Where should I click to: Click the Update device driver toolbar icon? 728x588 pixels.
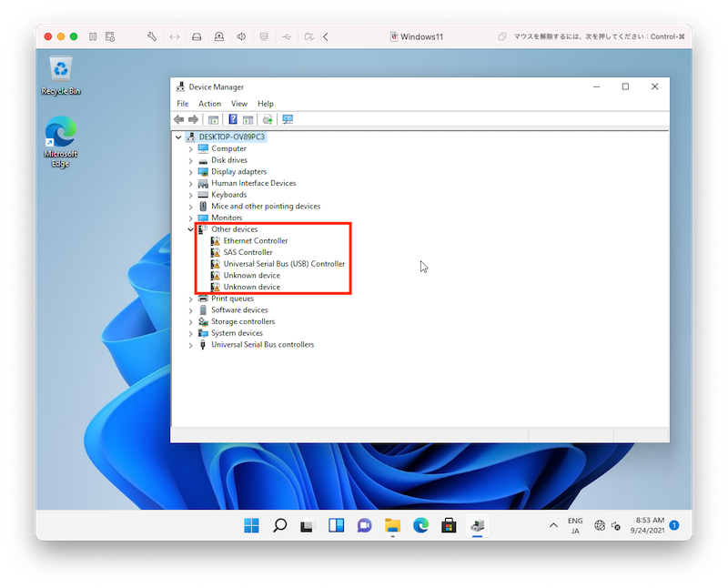(x=268, y=120)
